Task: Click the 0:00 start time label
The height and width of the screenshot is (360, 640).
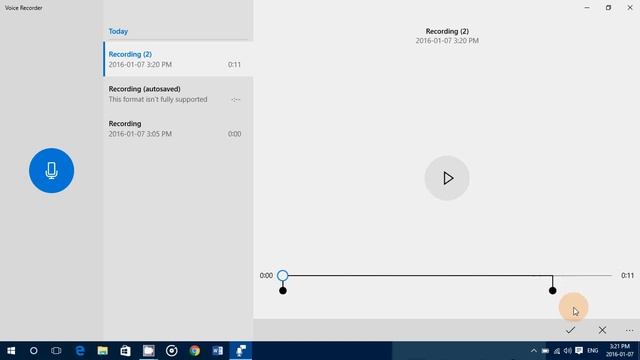Action: (266, 276)
